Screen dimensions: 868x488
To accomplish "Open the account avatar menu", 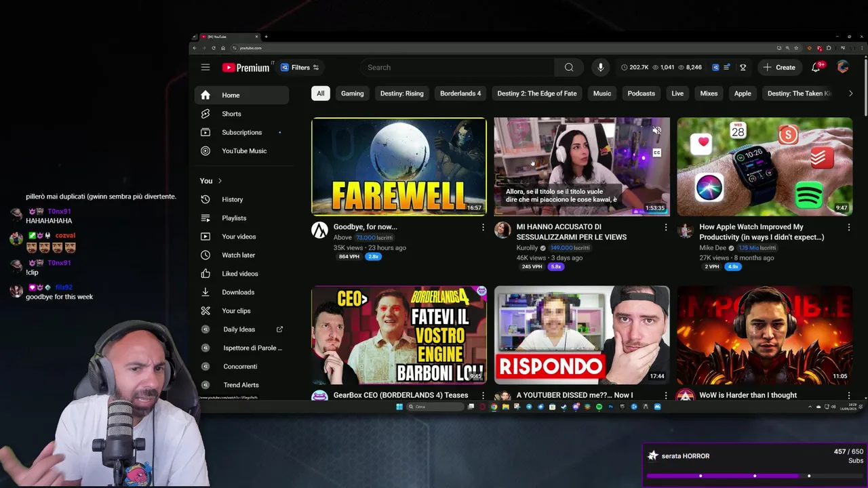I will [x=843, y=67].
